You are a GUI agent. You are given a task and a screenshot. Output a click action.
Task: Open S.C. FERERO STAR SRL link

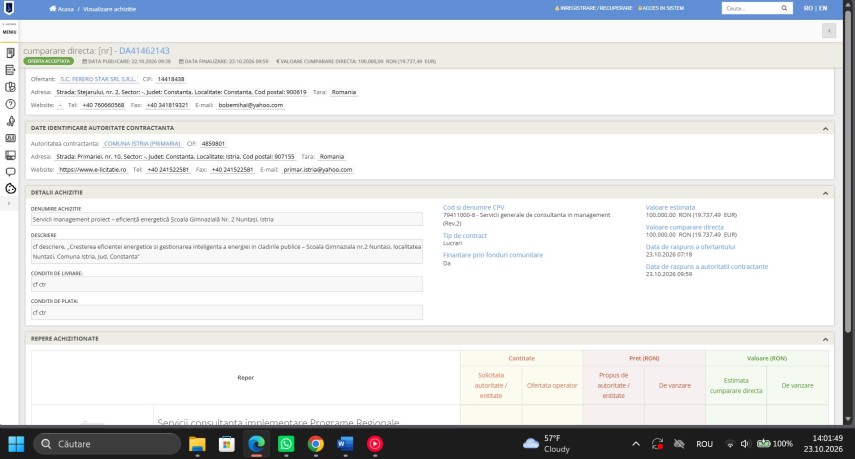(98, 79)
